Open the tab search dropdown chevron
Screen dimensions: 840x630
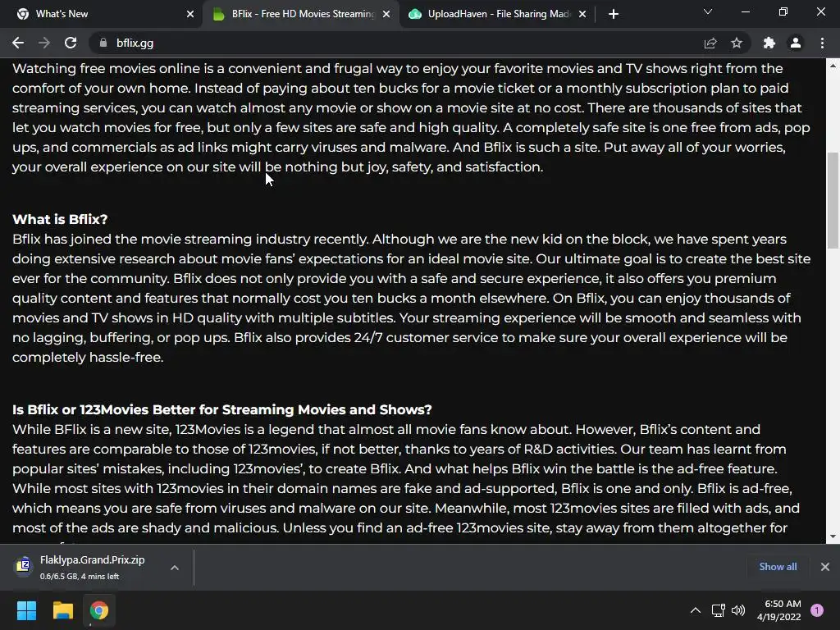(x=708, y=11)
